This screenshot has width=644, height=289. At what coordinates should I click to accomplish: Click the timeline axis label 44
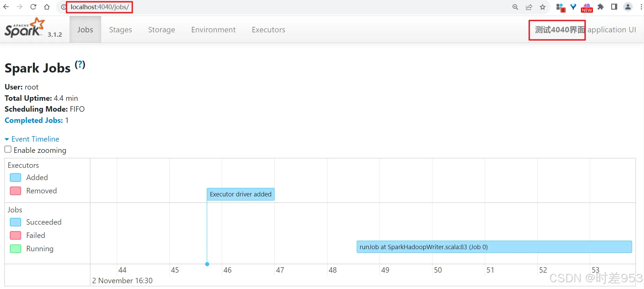pos(122,270)
